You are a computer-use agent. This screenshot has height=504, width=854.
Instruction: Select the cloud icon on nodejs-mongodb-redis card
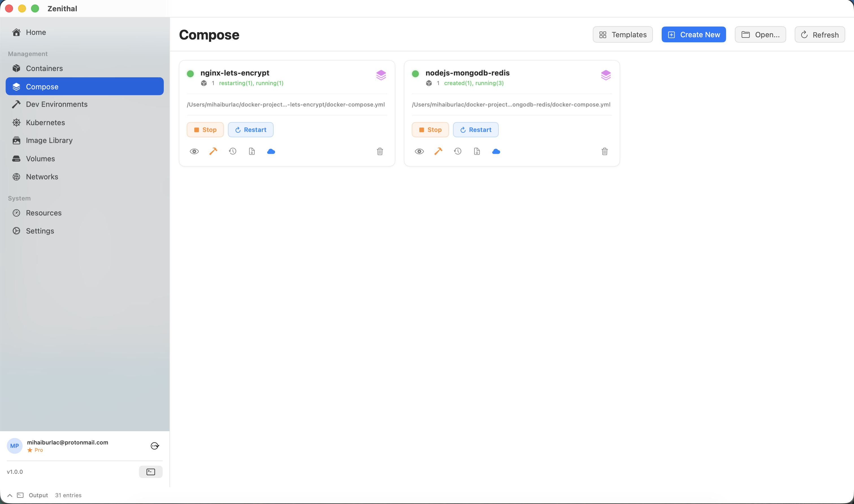point(496,152)
